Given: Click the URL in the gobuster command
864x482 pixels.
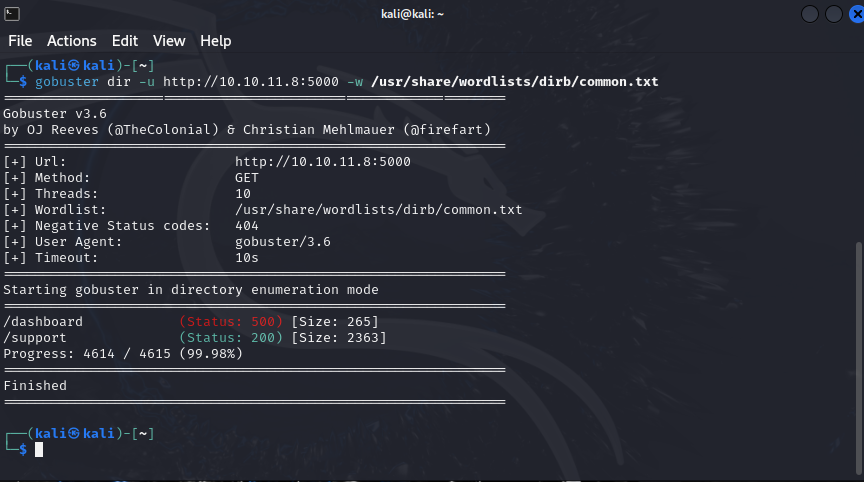Looking at the screenshot, I should (x=251, y=82).
